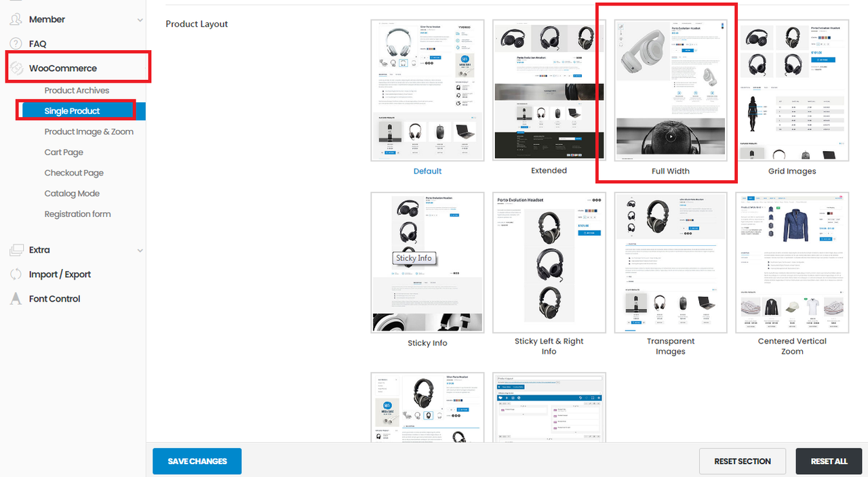Click the Member section icon
Viewport: 868px width, 477px height.
(16, 20)
